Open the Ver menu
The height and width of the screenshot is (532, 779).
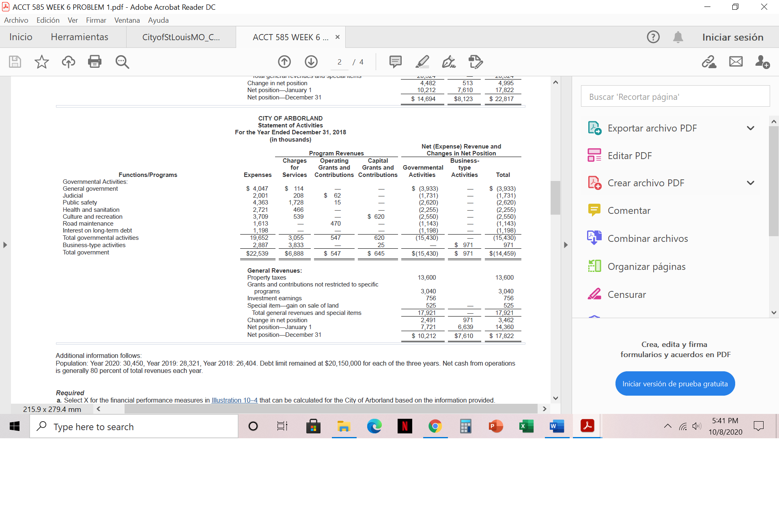coord(73,20)
